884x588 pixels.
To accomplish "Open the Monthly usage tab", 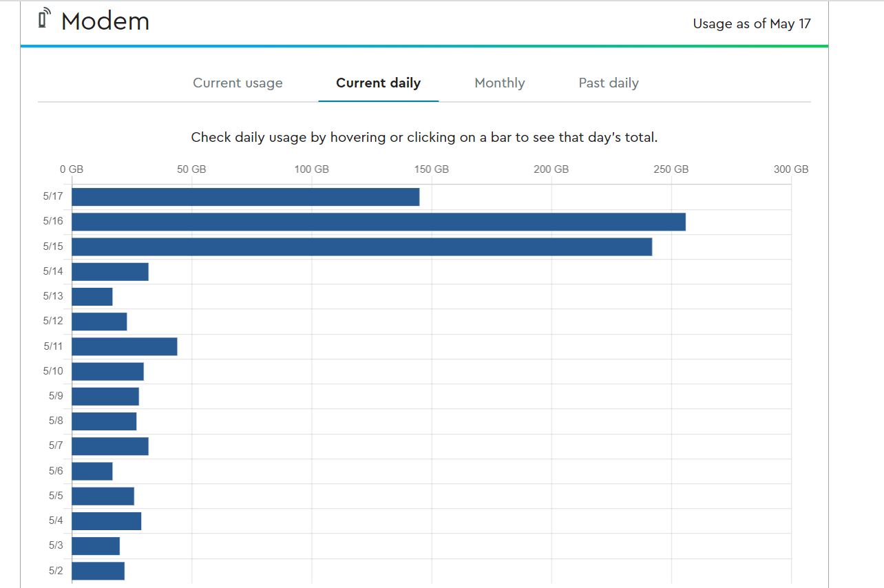I will (x=499, y=83).
